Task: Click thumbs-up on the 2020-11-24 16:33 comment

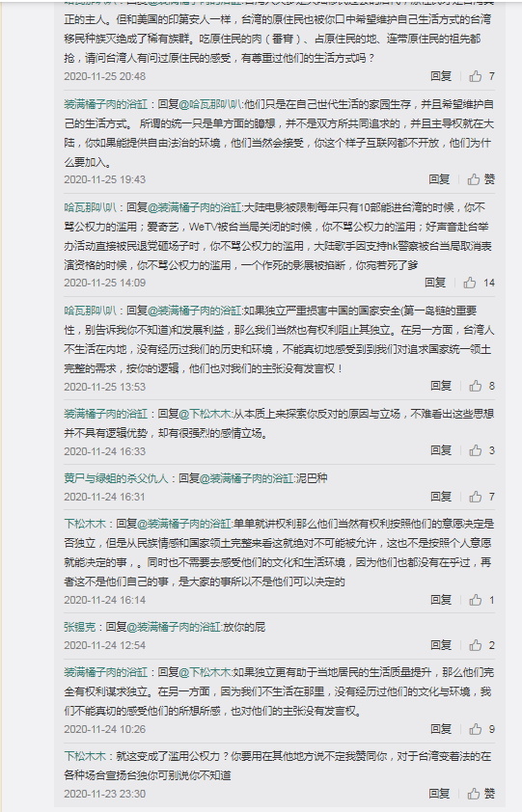Action: tap(476, 450)
